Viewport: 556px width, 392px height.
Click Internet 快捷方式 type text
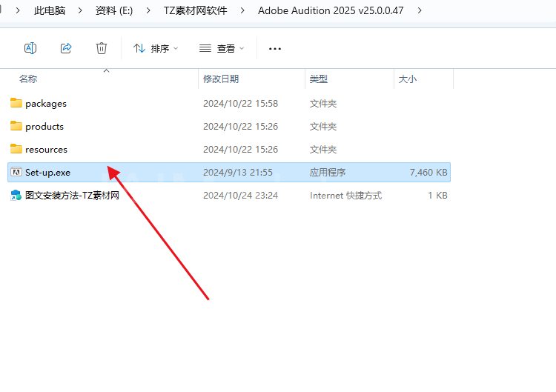click(x=345, y=196)
